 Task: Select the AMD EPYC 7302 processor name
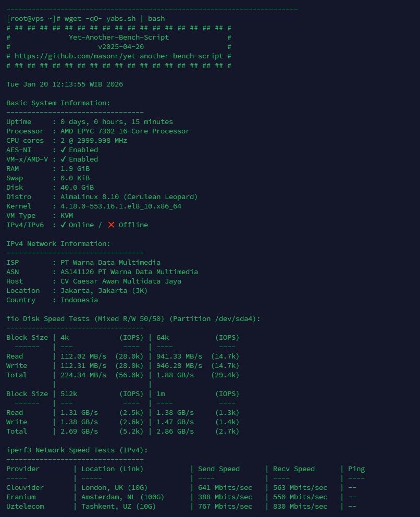point(125,131)
